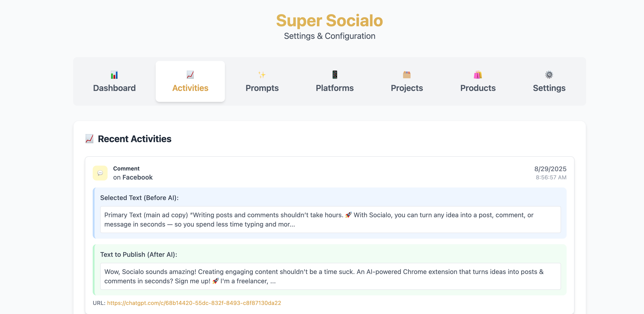This screenshot has width=644, height=314.
Task: Click the Activities trend chart icon
Action: (x=190, y=75)
